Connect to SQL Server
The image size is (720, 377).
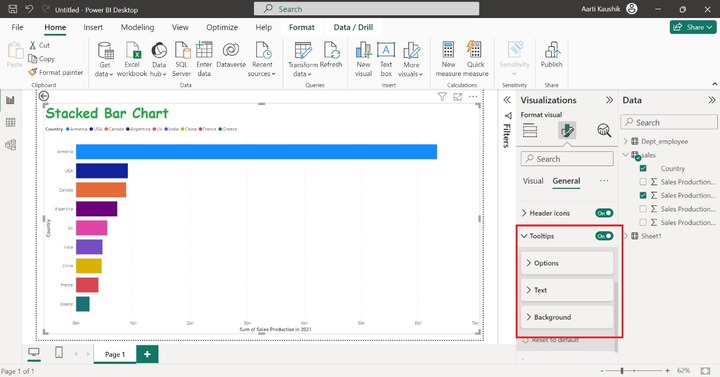pyautogui.click(x=181, y=59)
